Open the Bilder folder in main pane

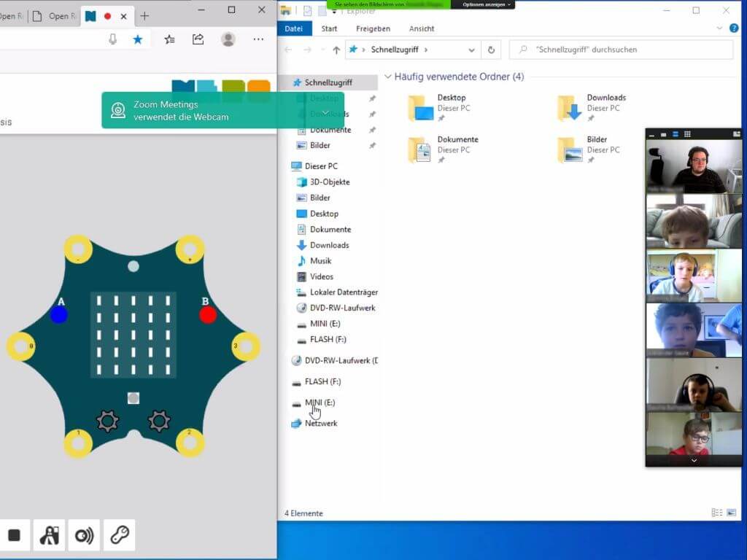(x=589, y=149)
